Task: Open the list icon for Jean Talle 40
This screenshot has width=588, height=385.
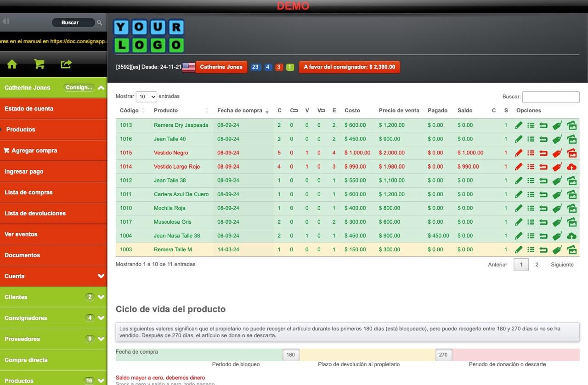Action: (x=531, y=139)
